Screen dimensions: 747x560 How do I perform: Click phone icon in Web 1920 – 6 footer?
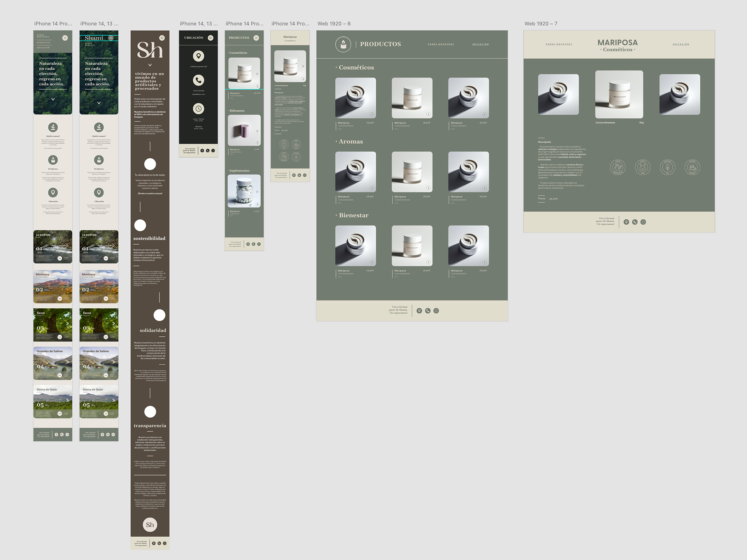(428, 311)
